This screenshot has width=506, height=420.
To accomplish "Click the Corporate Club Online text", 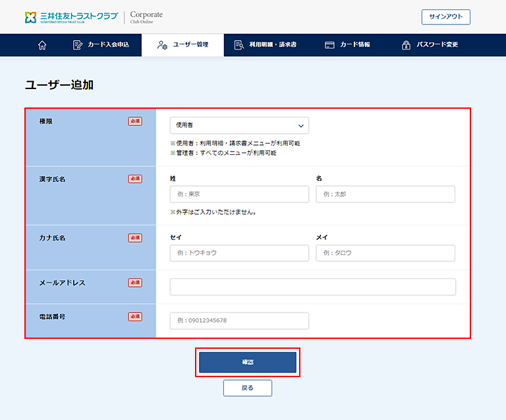I will pyautogui.click(x=146, y=17).
